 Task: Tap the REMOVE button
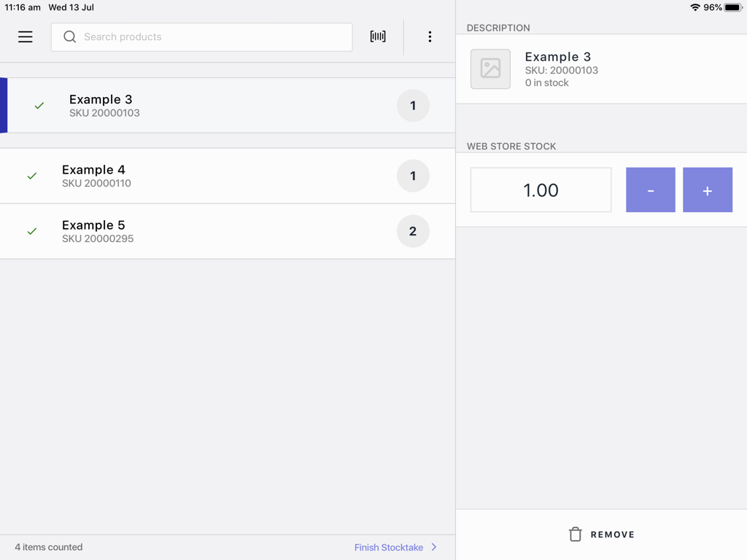pos(601,534)
